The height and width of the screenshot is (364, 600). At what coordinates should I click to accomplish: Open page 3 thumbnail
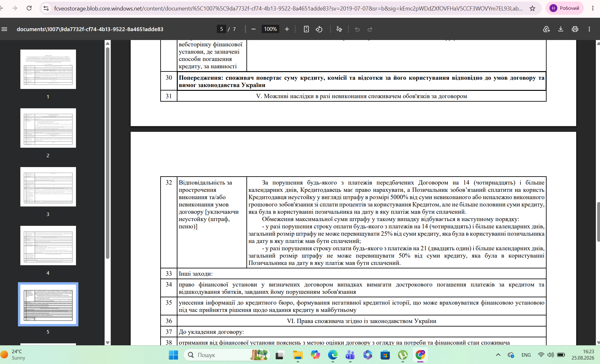click(48, 187)
